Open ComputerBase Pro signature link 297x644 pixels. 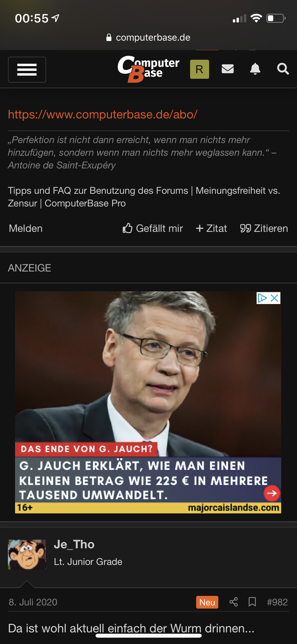click(x=85, y=203)
